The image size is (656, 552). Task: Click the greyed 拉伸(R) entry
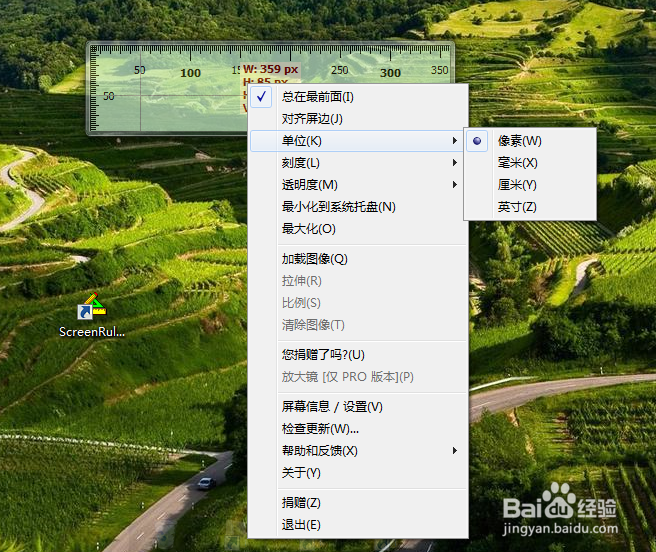coord(358,281)
